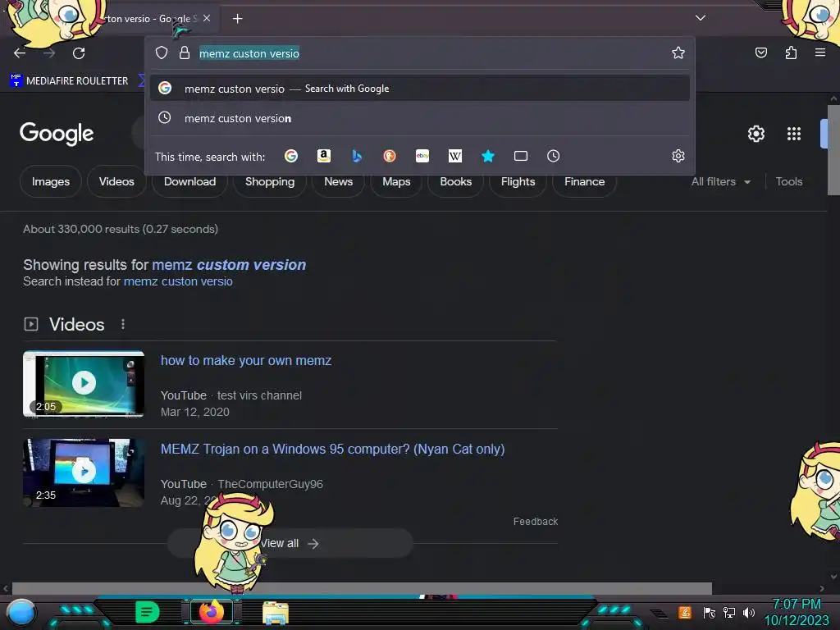Open Videos section three-dot options
This screenshot has height=630, width=840.
click(123, 324)
